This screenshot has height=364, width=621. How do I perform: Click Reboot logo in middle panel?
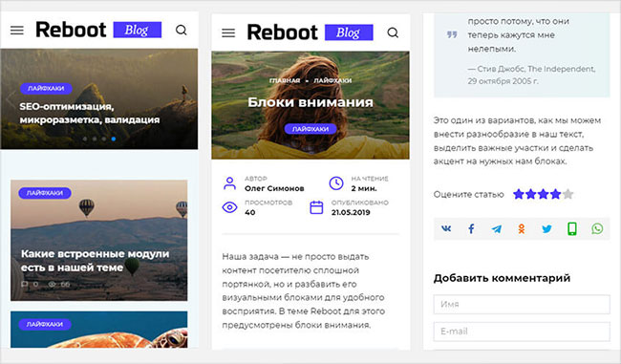(x=283, y=32)
